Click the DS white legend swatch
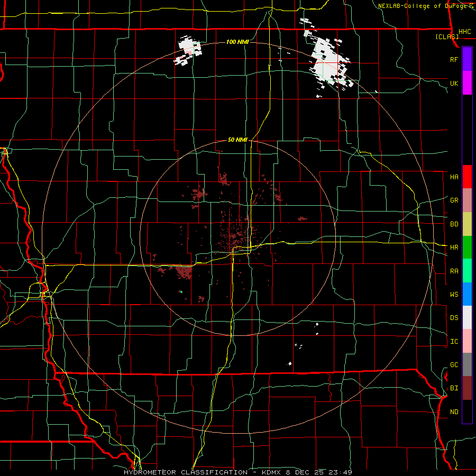The width and height of the screenshot is (476, 476). [467, 317]
